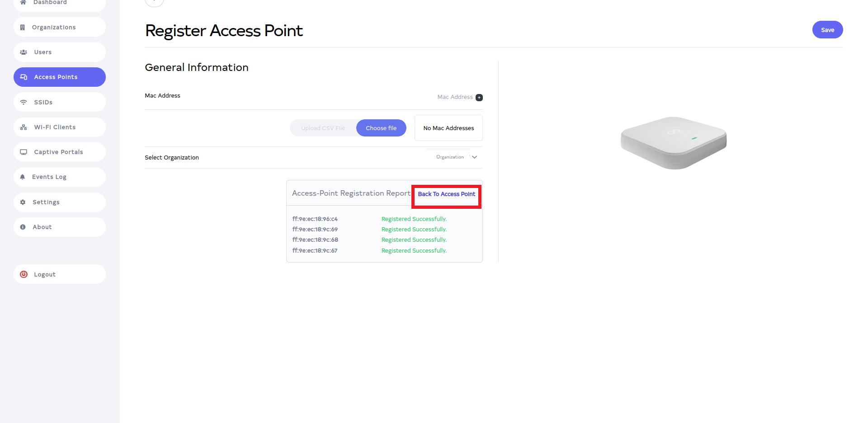Click the Organizations building icon
The image size is (868, 423).
pos(23,28)
